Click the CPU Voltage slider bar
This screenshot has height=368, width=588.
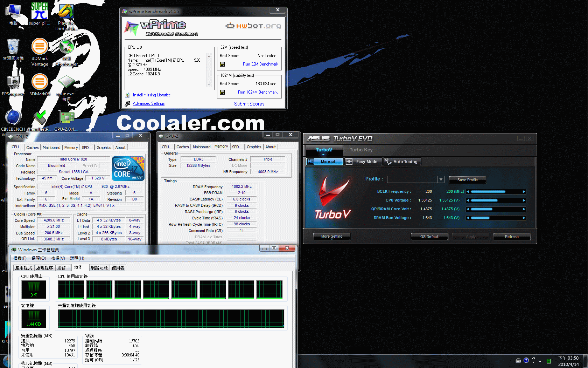(496, 200)
